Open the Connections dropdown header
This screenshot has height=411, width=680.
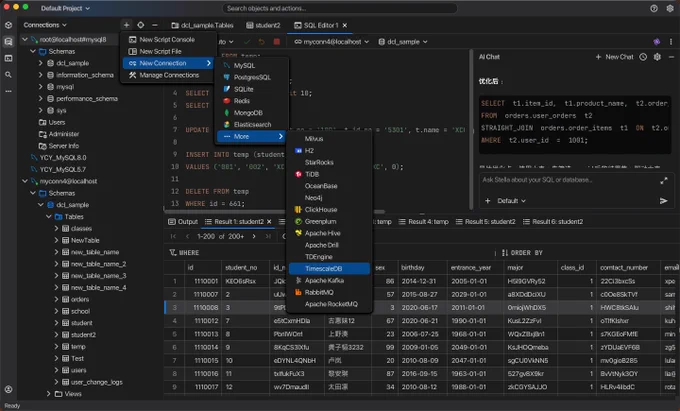45,25
